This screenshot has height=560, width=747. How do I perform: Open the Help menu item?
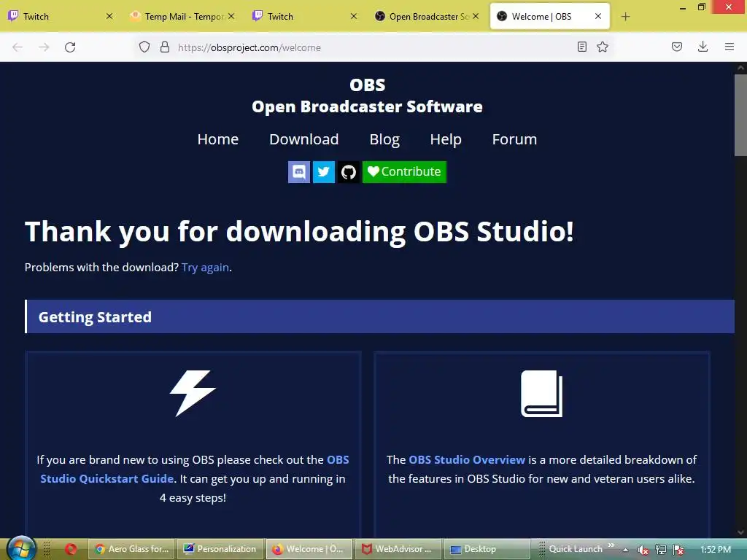[x=446, y=139]
